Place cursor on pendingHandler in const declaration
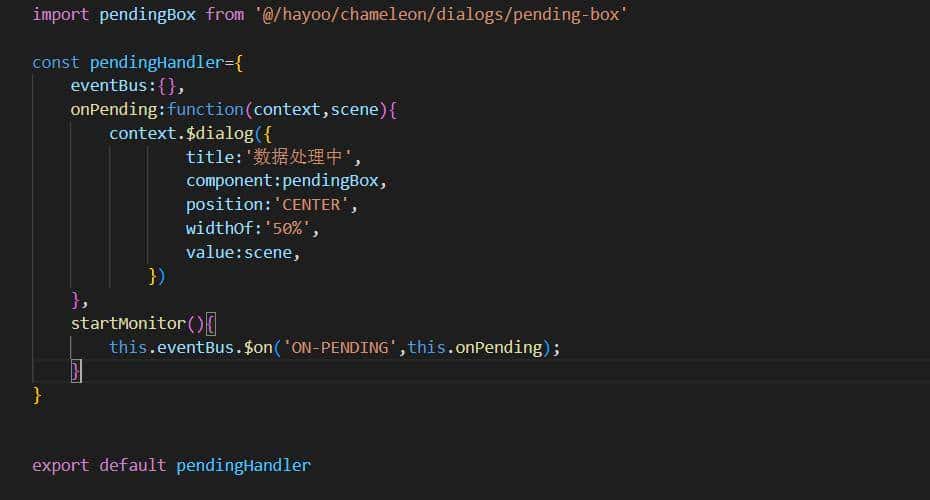 click(x=157, y=62)
